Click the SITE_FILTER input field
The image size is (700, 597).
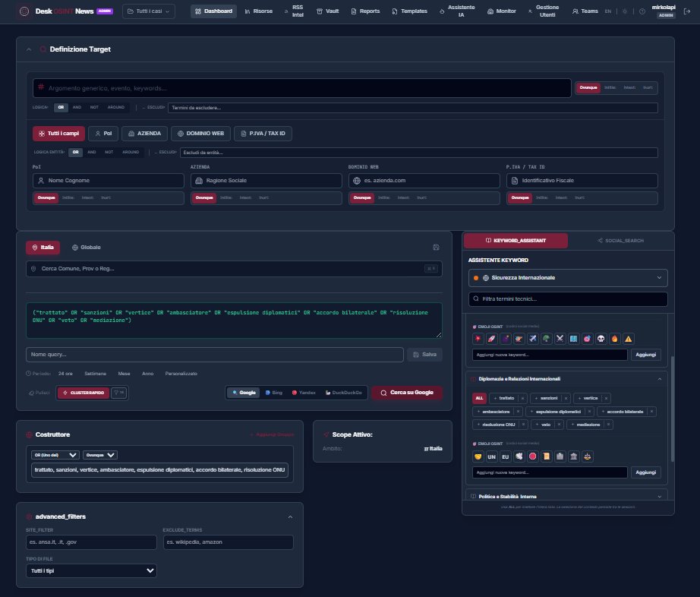point(91,542)
